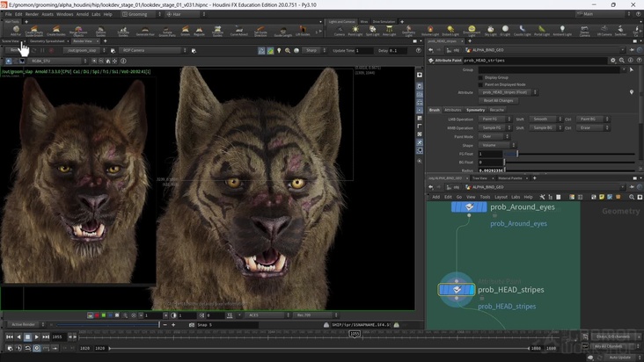The image size is (644, 362).
Task: Open the LMB Operation Paint FG dropdown
Action: (494, 119)
